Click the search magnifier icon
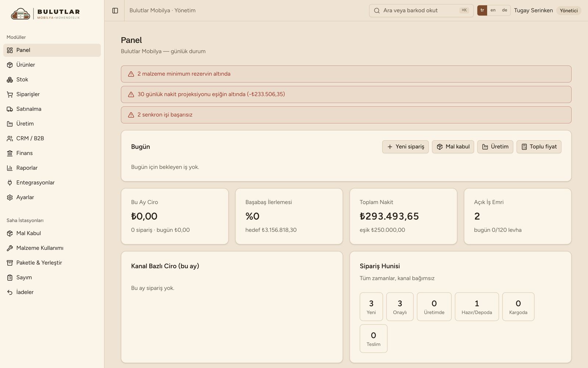The height and width of the screenshot is (368, 588). [x=377, y=11]
